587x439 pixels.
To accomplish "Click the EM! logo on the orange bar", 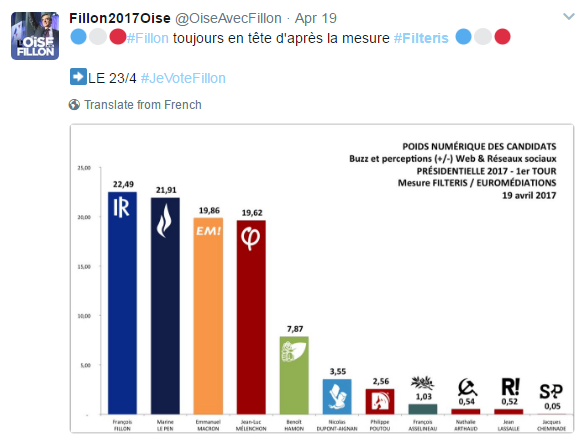I will tap(209, 231).
